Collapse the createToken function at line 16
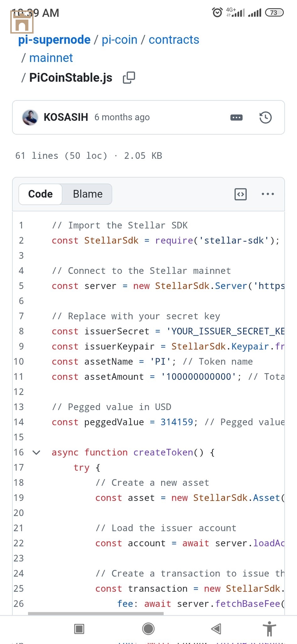Viewport: 297px width, 644px height. (x=36, y=452)
